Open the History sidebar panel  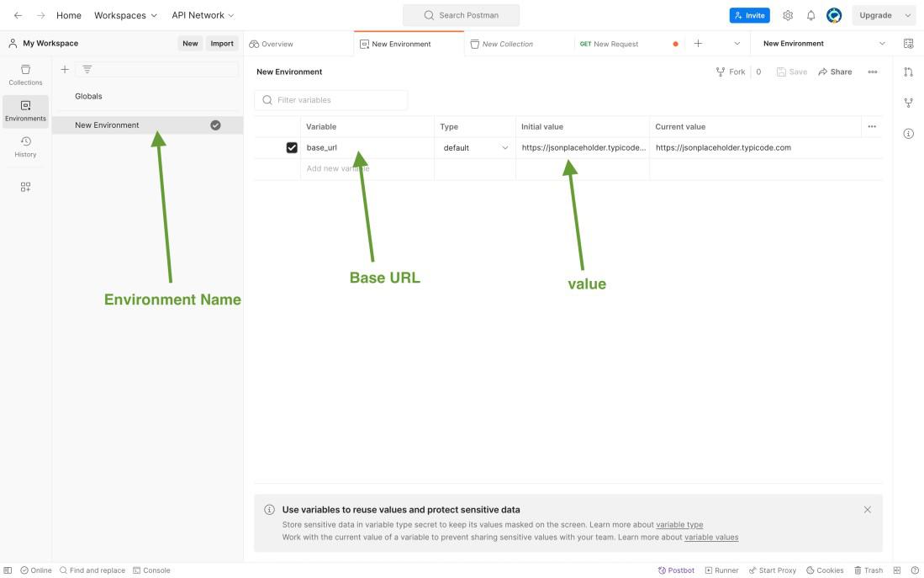pos(25,146)
